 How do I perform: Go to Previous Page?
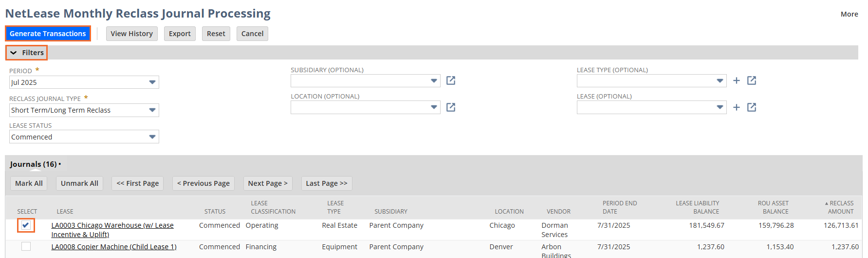(x=203, y=183)
